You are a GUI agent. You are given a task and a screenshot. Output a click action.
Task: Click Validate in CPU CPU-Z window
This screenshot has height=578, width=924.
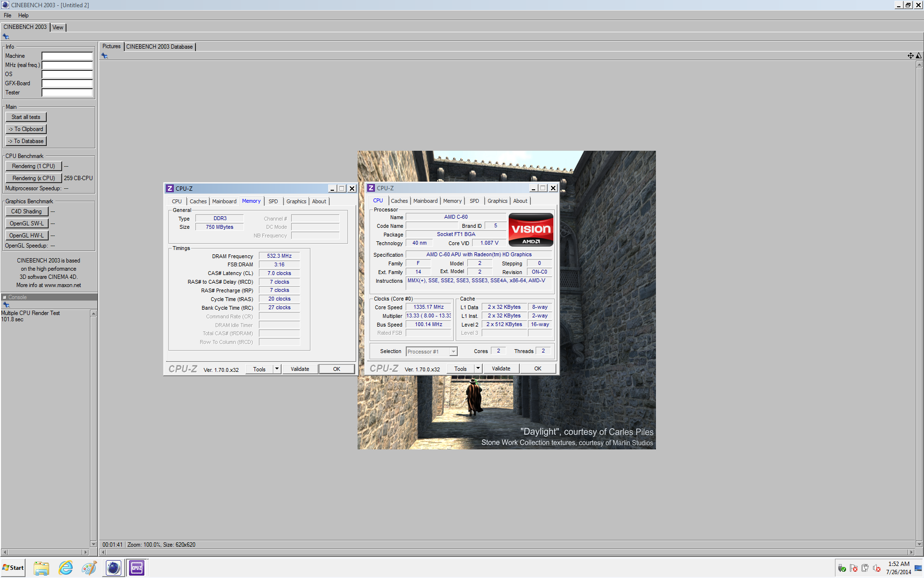click(x=501, y=368)
